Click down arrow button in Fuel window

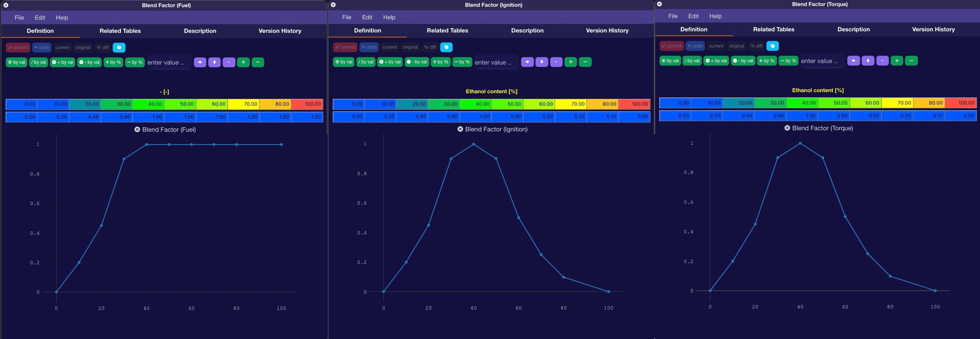(x=214, y=62)
